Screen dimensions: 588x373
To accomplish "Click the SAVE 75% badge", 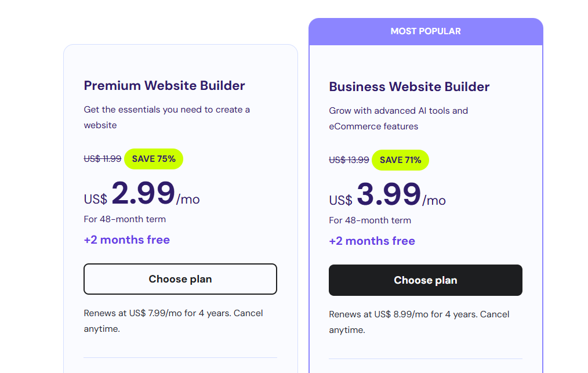I will 154,159.
